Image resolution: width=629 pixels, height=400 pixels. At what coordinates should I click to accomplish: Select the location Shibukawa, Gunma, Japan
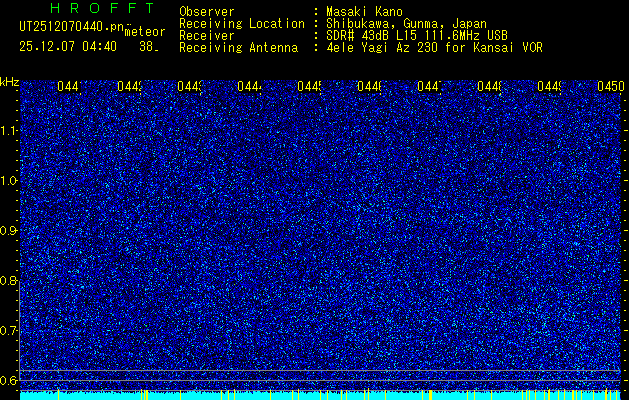pos(406,24)
